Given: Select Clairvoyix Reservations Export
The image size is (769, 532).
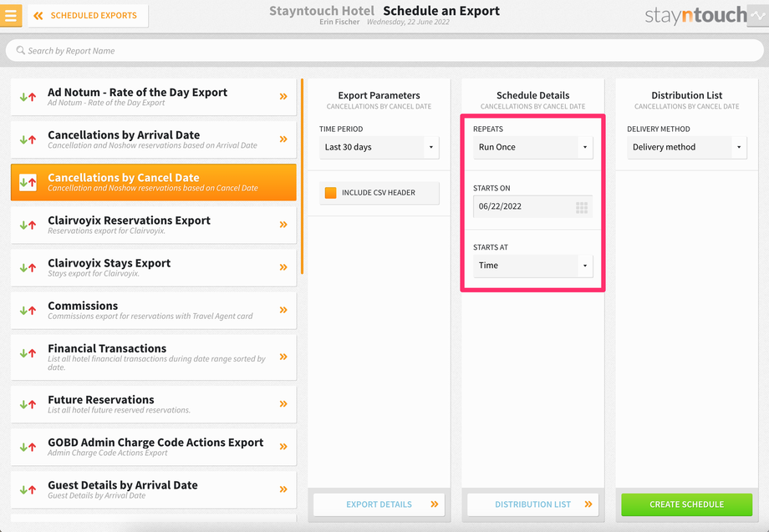Looking at the screenshot, I should [154, 225].
